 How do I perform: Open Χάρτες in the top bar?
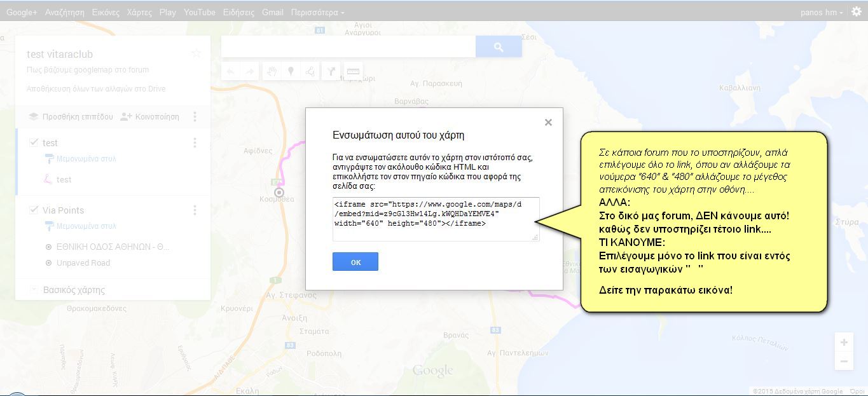(139, 12)
